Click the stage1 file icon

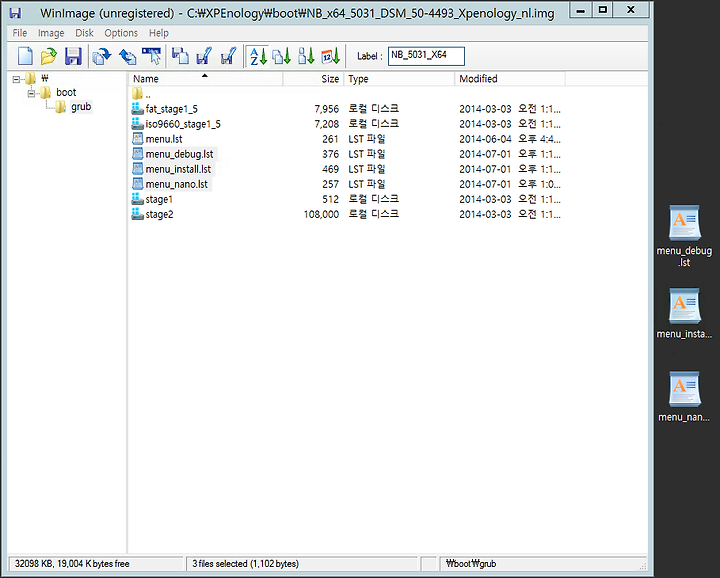coord(137,199)
